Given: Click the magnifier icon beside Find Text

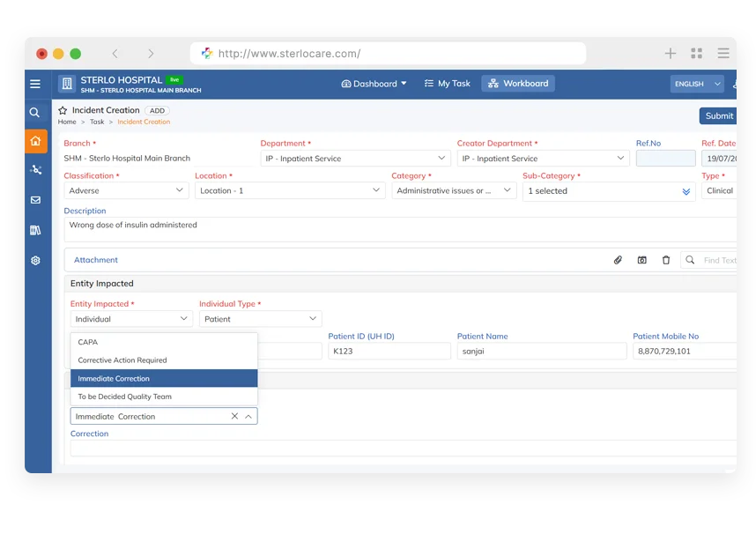Looking at the screenshot, I should pyautogui.click(x=690, y=260).
